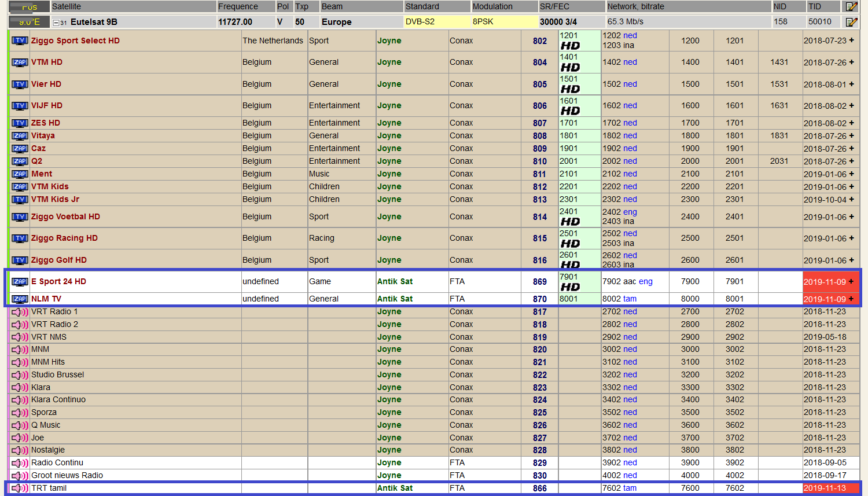Viewport: 868px width, 496px height.
Task: Click the eng language link for E Sport 24 HD
Action: pyautogui.click(x=646, y=281)
